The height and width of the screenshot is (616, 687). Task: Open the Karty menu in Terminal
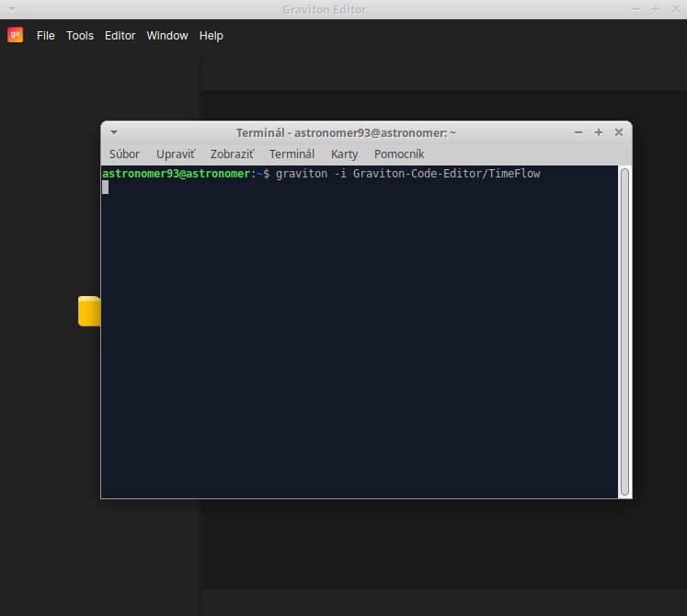point(344,154)
